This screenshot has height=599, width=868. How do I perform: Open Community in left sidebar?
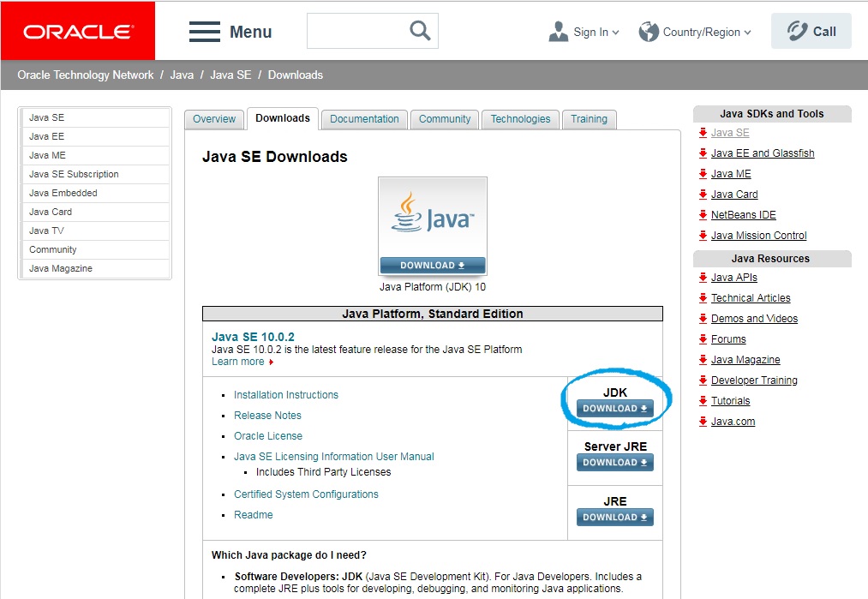coord(95,249)
